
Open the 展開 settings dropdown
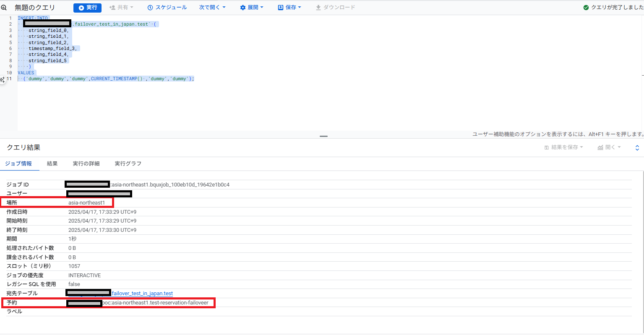(x=252, y=8)
